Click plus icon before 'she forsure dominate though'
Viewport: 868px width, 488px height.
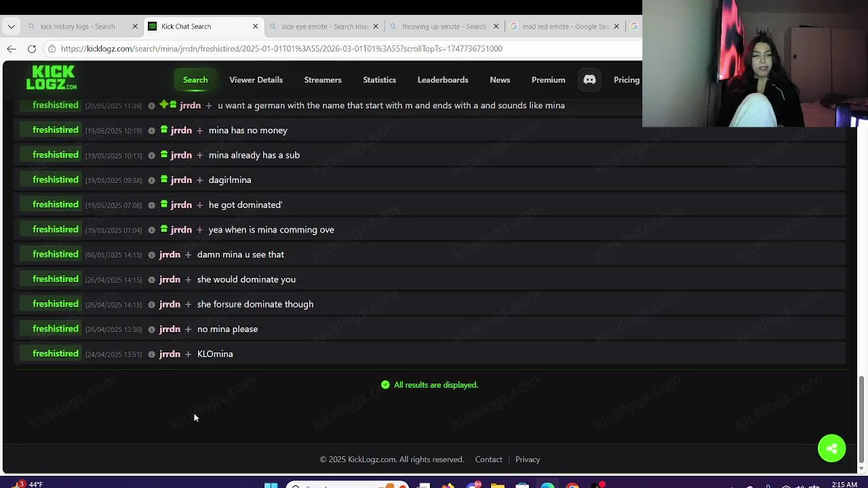[188, 304]
